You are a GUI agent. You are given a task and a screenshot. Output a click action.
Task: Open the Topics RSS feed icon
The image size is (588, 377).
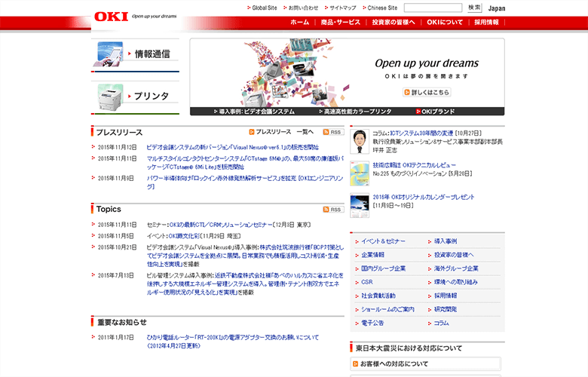point(333,210)
